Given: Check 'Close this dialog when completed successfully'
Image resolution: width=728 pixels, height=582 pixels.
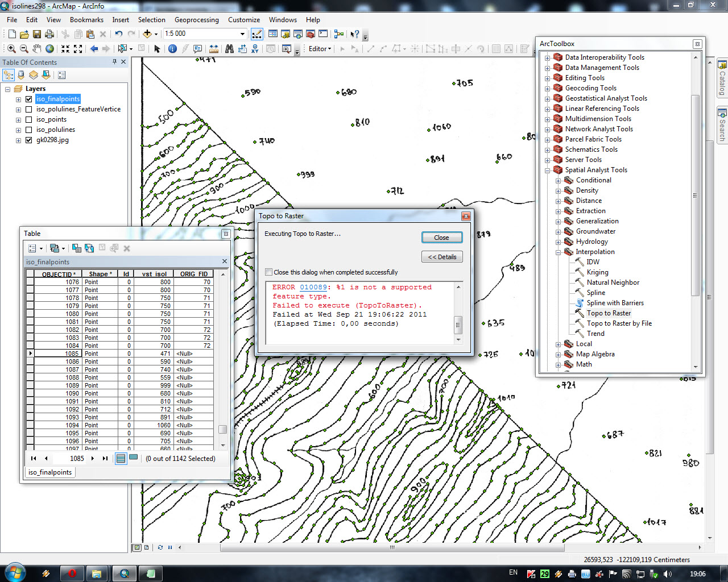Looking at the screenshot, I should coord(268,272).
